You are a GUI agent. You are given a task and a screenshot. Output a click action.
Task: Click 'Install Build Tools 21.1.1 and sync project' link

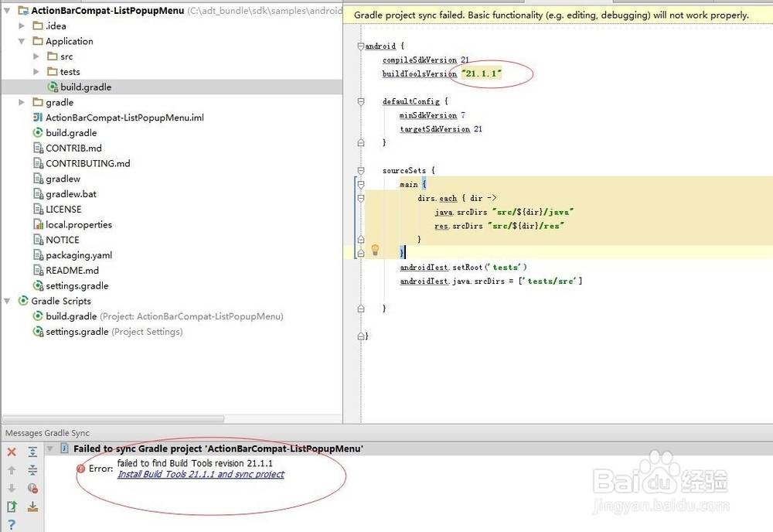tap(201, 474)
